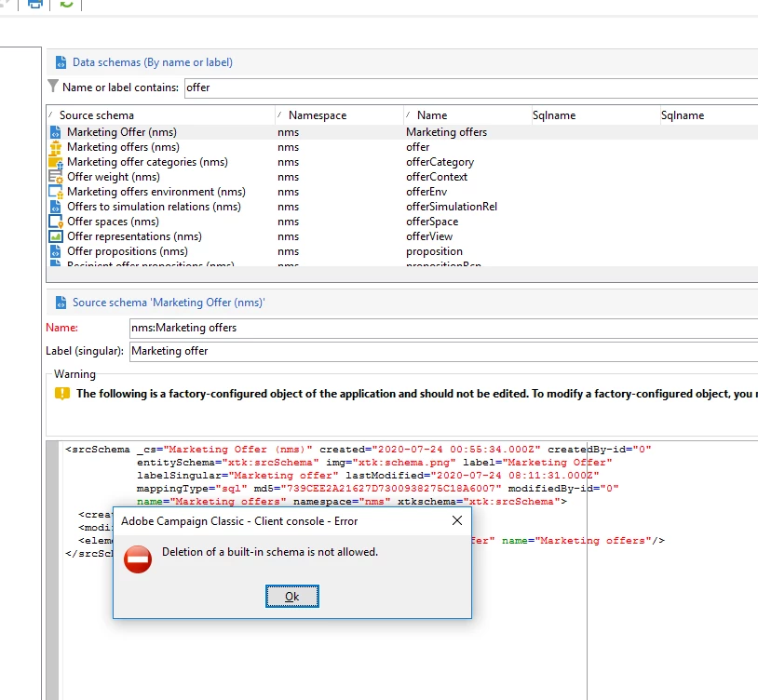Click the Label (singular) field

443,351
